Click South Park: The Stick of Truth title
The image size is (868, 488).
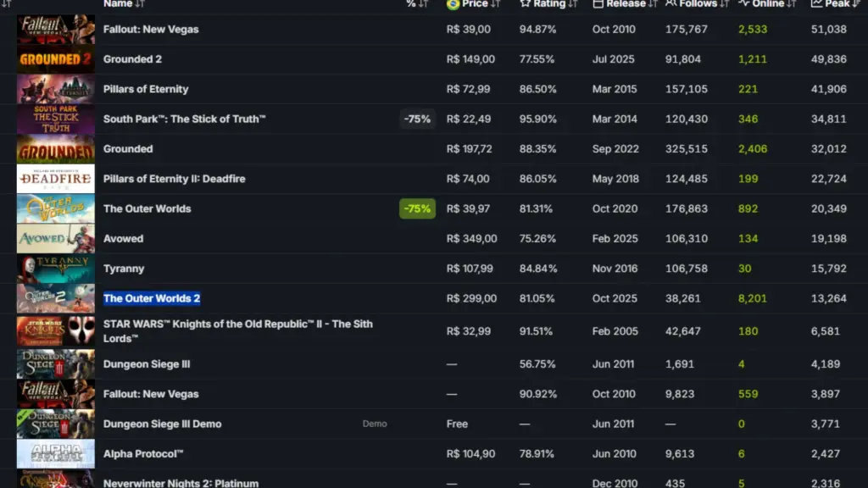[185, 119]
